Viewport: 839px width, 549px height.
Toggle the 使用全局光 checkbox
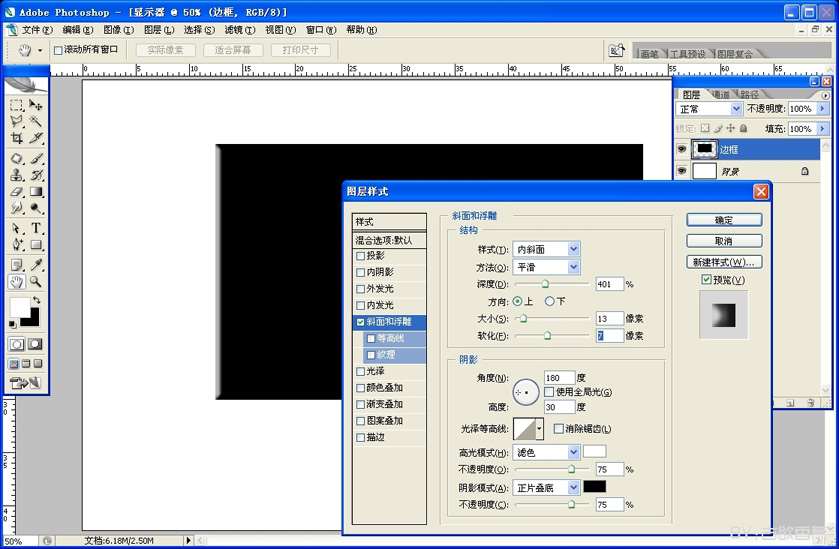coord(549,392)
